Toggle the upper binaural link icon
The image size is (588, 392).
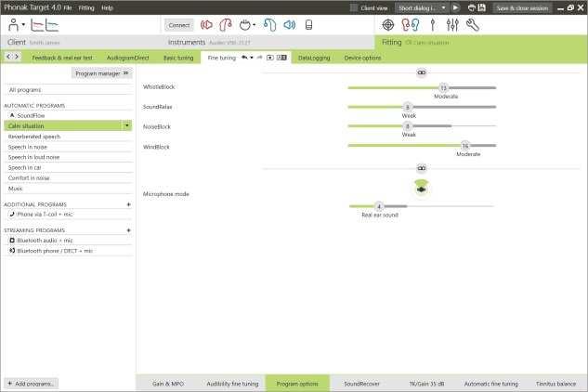point(422,72)
